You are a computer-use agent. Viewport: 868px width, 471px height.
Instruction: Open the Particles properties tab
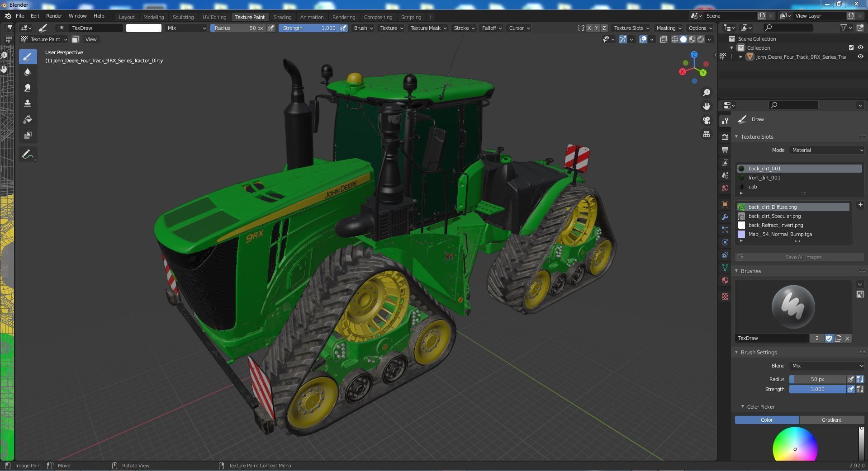click(x=725, y=230)
